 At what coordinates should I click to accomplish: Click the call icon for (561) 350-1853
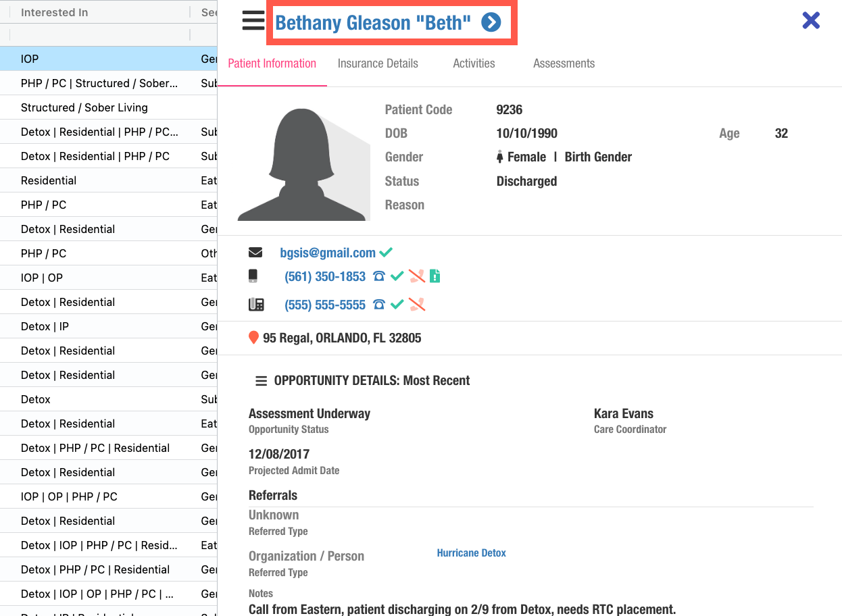tap(379, 276)
